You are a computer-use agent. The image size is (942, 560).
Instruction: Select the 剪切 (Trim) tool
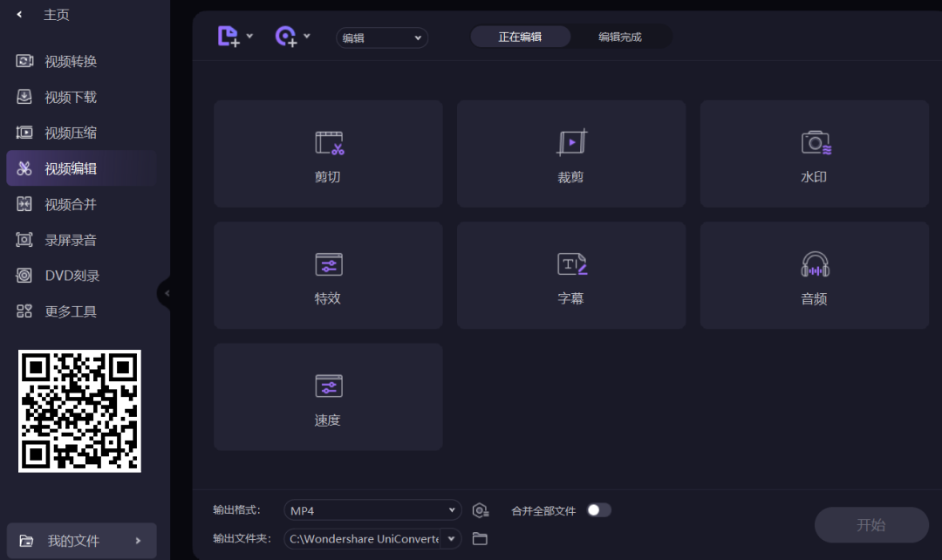[x=327, y=154]
